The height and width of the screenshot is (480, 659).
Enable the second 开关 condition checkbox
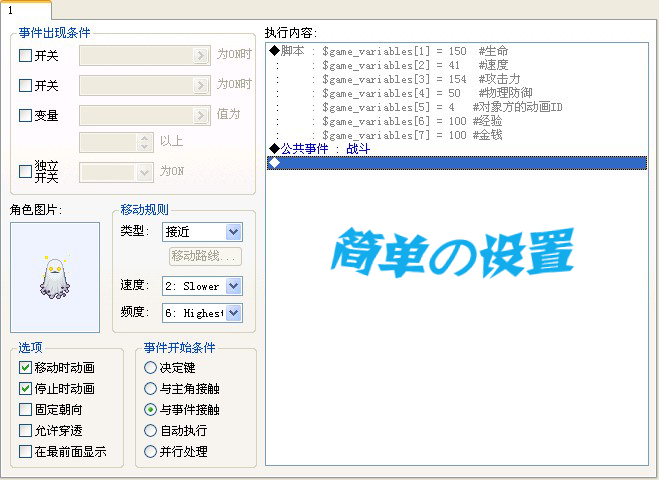point(25,85)
